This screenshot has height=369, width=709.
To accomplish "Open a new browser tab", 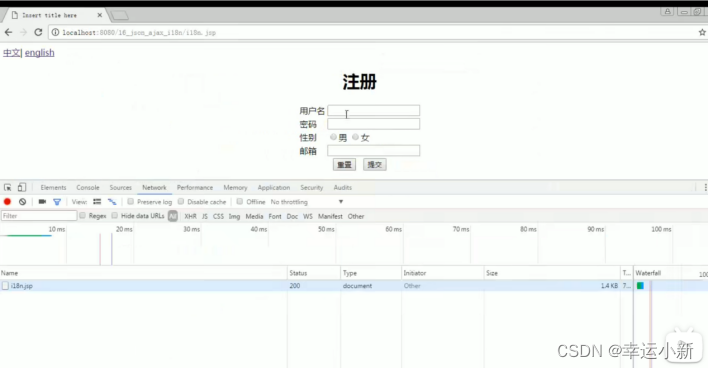I will (x=120, y=16).
